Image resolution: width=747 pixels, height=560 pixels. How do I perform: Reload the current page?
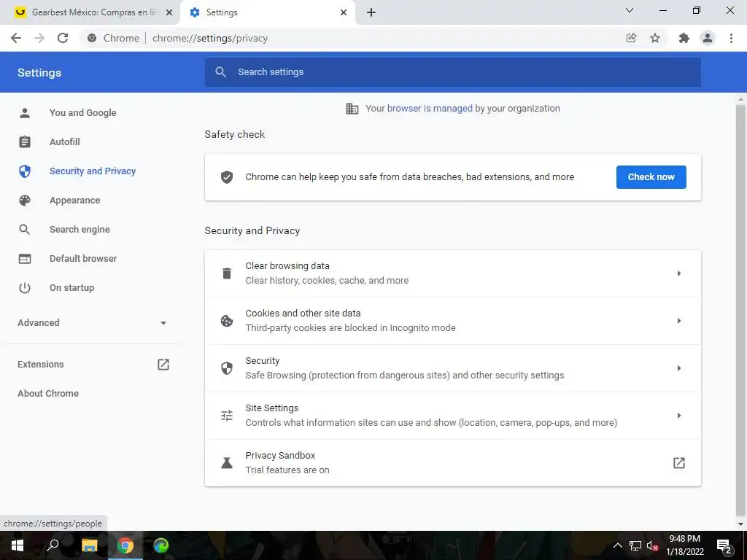pyautogui.click(x=63, y=38)
